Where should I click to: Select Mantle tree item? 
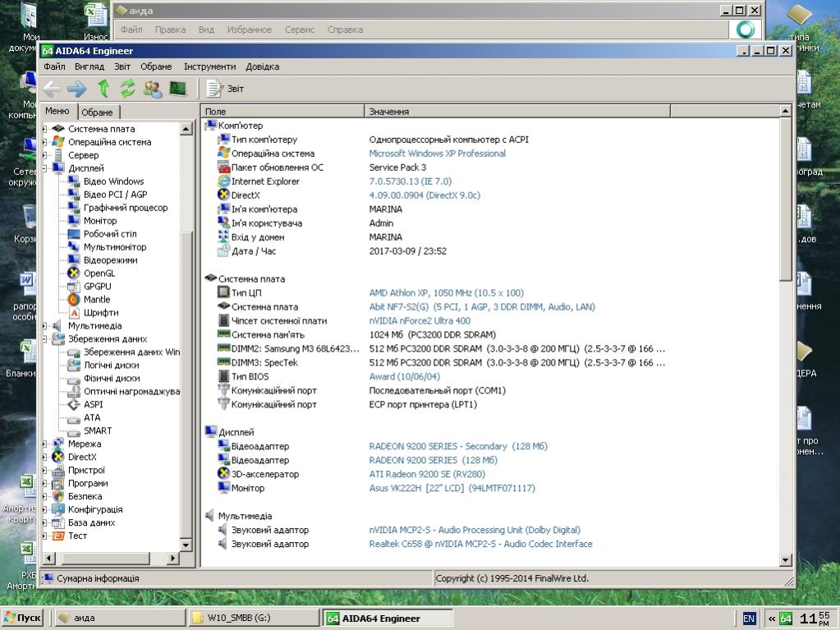coord(97,300)
